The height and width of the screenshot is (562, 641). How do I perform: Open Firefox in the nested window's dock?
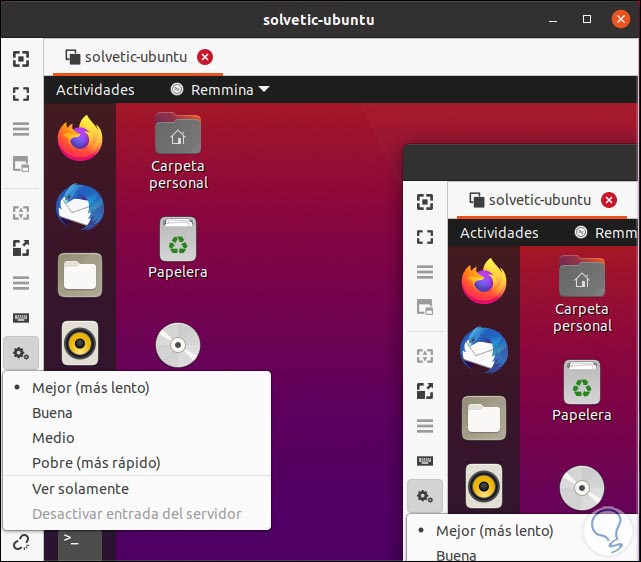(484, 281)
